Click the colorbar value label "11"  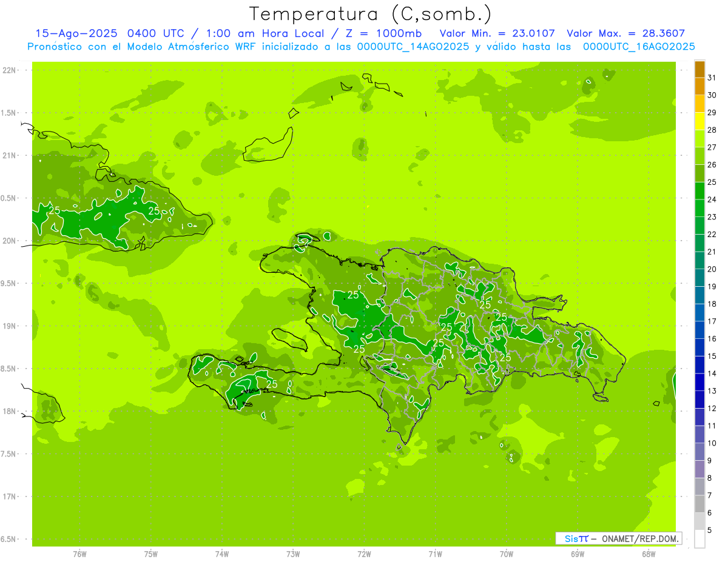point(712,426)
